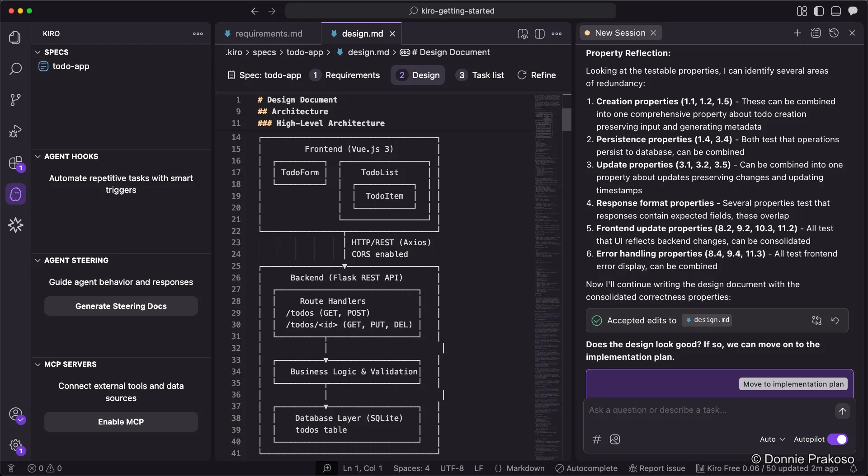
Task: Click the hash context icon in chat
Action: coord(597,439)
